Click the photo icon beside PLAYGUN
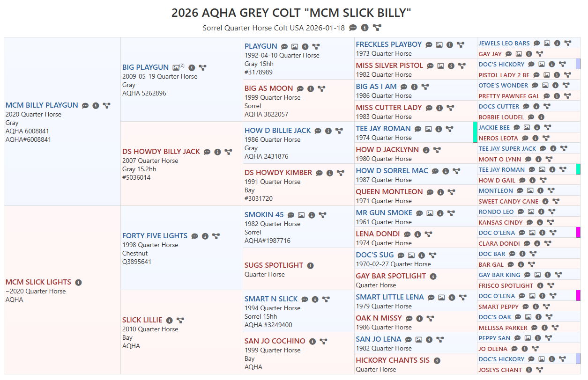The image size is (588, 380). tap(295, 46)
